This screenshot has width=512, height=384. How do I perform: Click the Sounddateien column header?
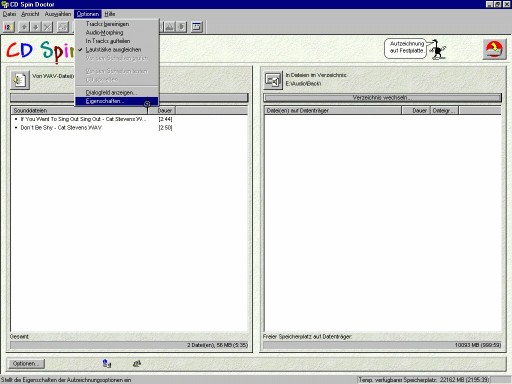point(80,110)
